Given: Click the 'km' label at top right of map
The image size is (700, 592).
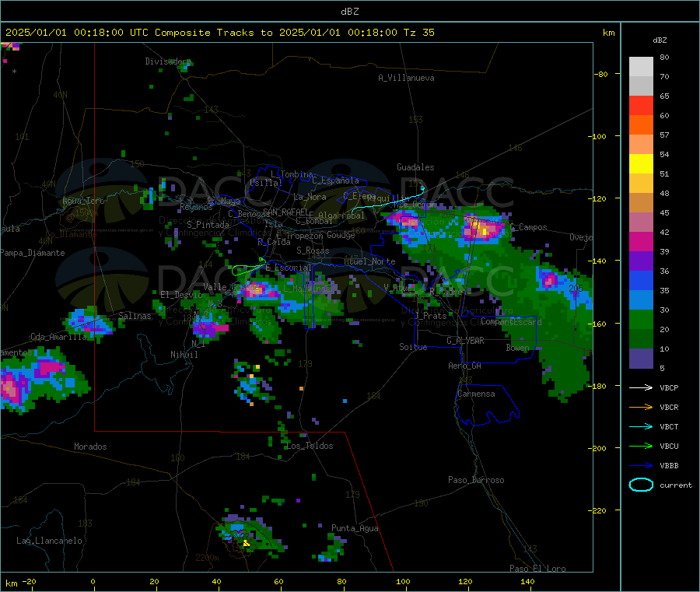Looking at the screenshot, I should 608,33.
